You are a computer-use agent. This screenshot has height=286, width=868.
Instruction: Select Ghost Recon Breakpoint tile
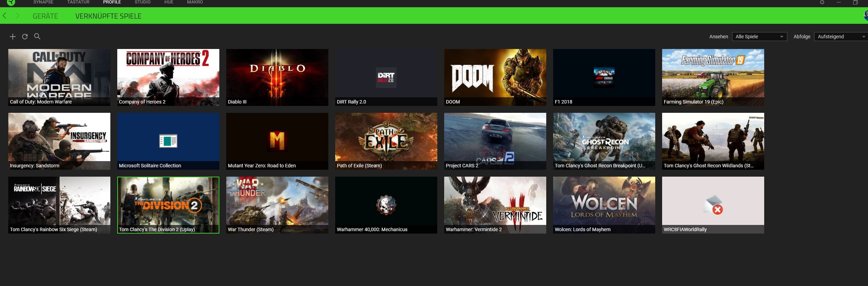(x=604, y=141)
